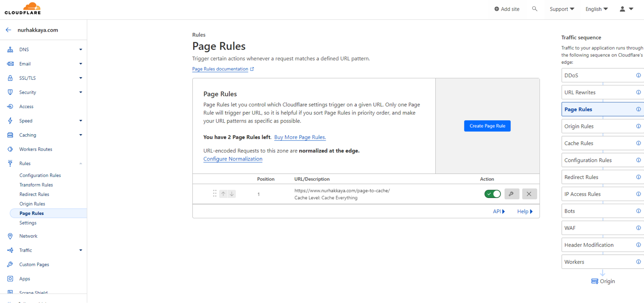The image size is (644, 303).
Task: Click the Cloudflare logo
Action: pyautogui.click(x=23, y=8)
